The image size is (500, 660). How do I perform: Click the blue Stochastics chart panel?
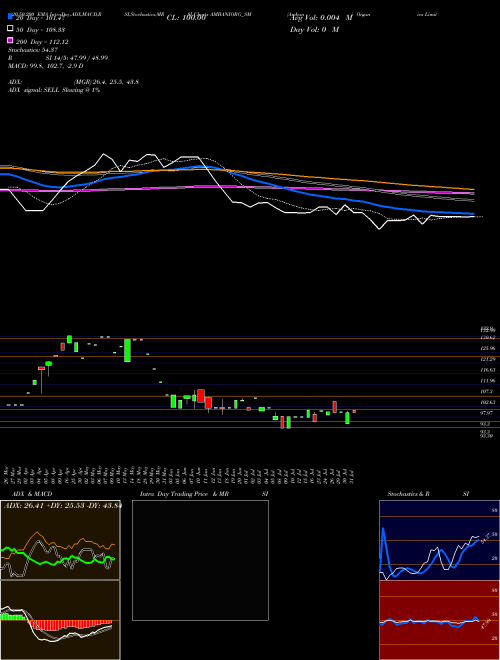coord(439,540)
